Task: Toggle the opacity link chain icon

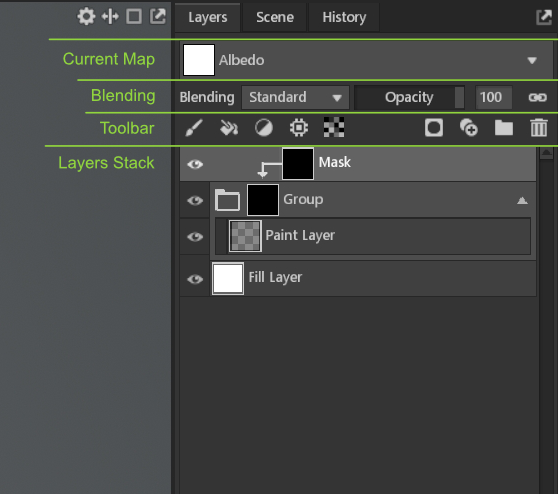Action: [537, 97]
